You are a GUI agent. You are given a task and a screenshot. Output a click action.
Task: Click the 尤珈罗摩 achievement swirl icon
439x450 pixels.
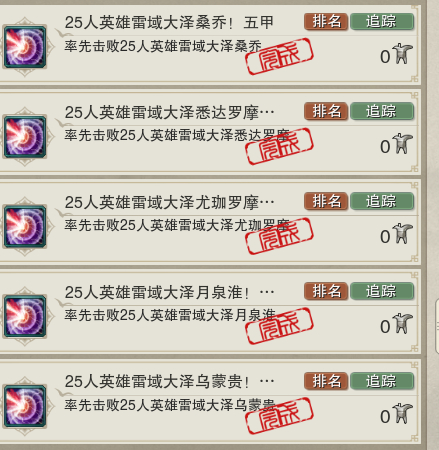(x=25, y=227)
